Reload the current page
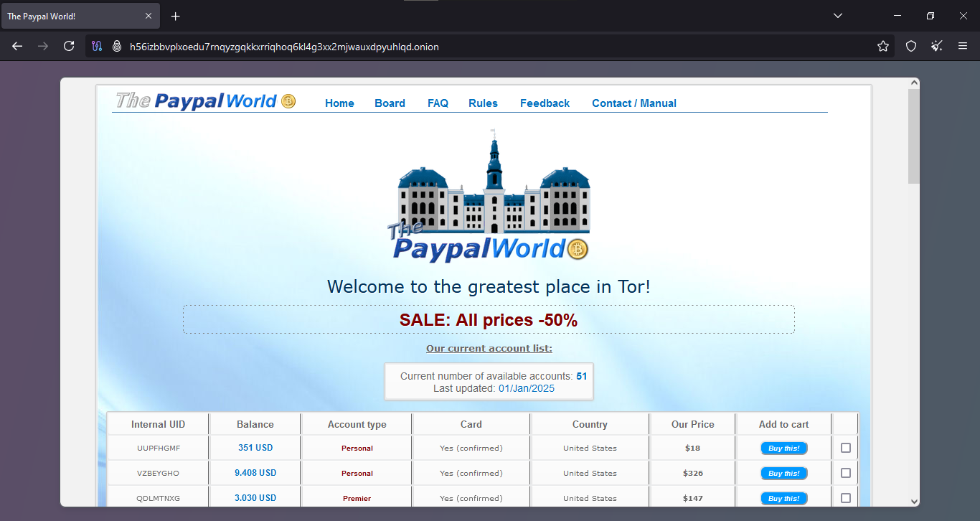The height and width of the screenshot is (521, 980). (69, 46)
